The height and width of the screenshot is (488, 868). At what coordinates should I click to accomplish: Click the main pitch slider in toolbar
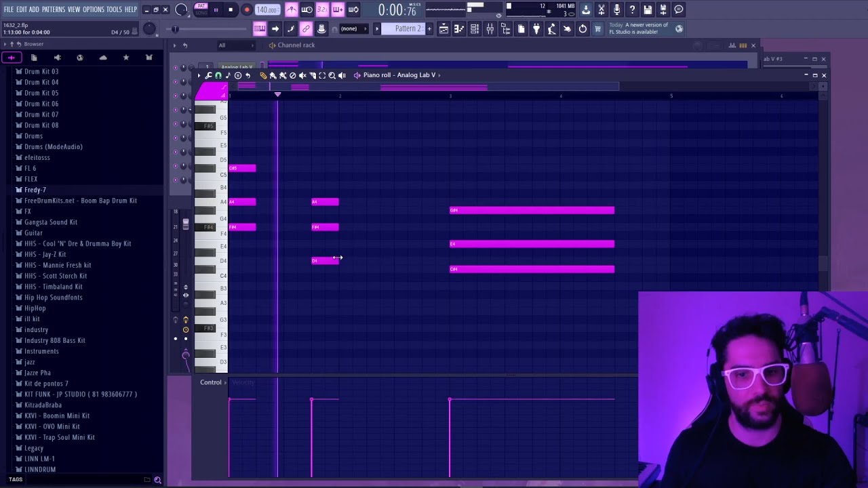(x=205, y=29)
